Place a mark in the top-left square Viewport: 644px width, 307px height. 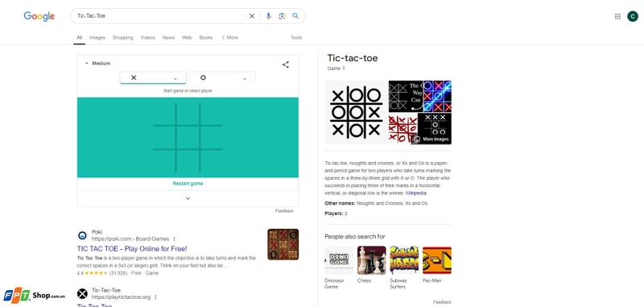[x=164, y=114]
